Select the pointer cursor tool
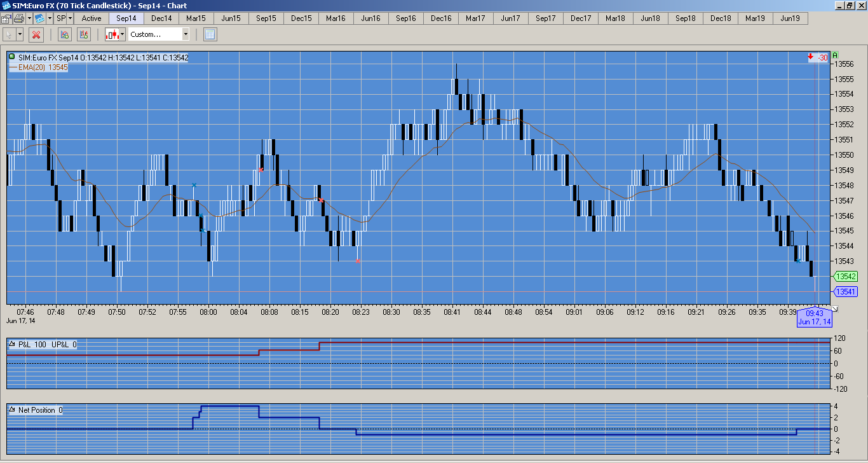This screenshot has width=868, height=463. 9,34
